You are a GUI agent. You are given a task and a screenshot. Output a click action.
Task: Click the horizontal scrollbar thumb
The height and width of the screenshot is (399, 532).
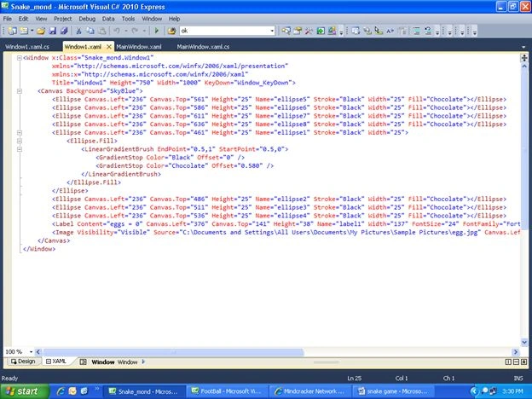(173, 352)
